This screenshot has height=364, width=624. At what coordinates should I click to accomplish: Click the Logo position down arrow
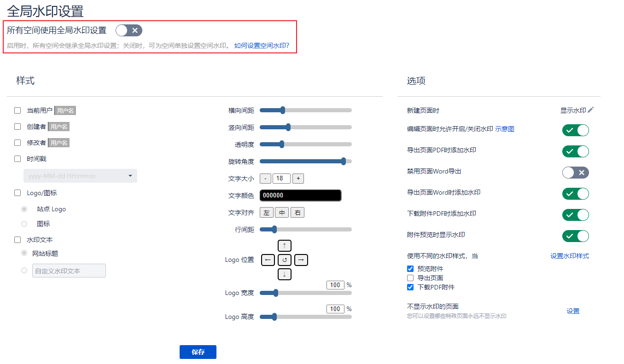tap(285, 274)
